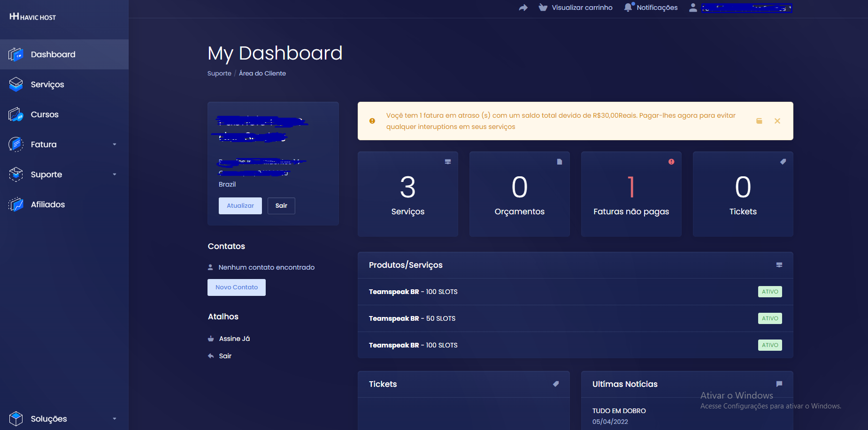Screen dimensions: 868x430
Task: Click tag icon in Tickets panel header
Action: click(x=556, y=384)
